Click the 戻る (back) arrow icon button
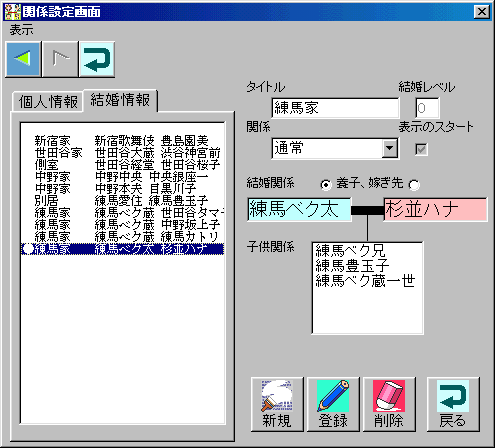This screenshot has width=495, height=448. click(x=453, y=404)
